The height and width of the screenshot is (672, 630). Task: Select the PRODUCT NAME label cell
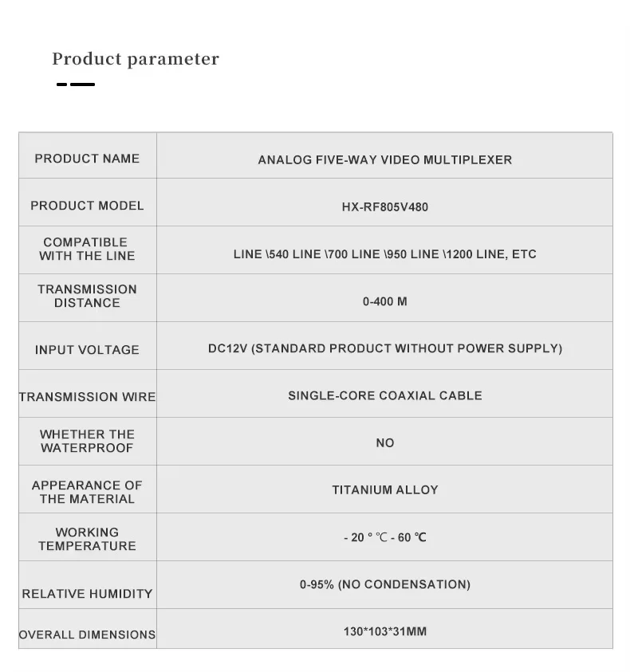pos(87,159)
